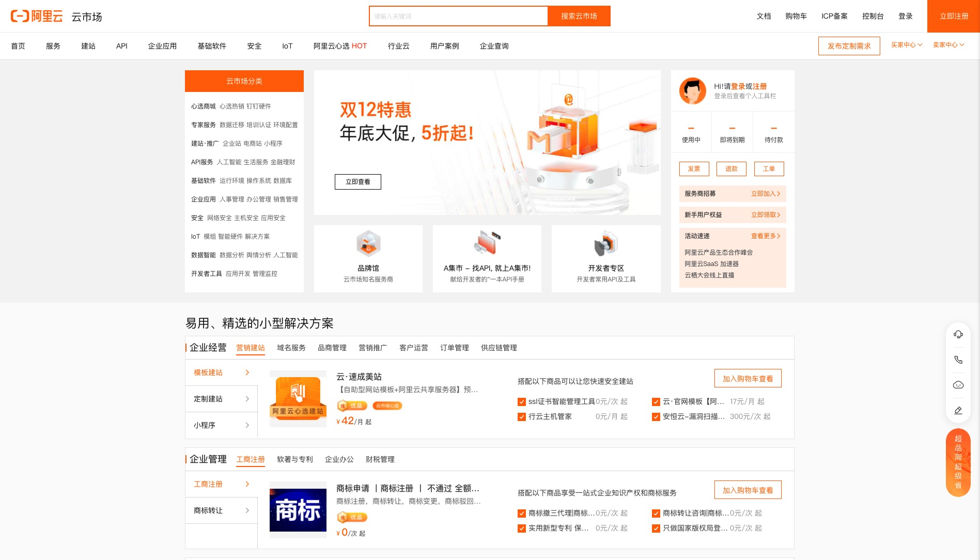Uncheck 实用新型专利 checkbox
Image resolution: width=980 pixels, height=560 pixels.
point(521,528)
